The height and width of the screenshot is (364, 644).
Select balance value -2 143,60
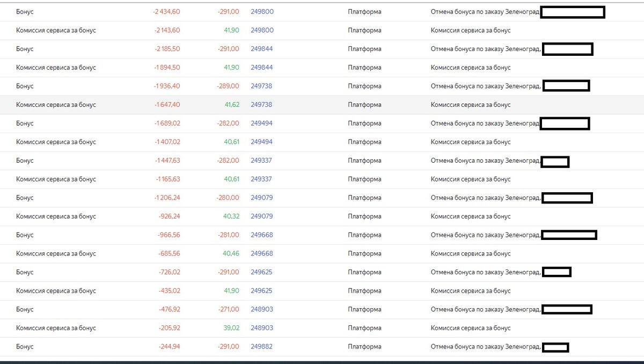point(166,31)
